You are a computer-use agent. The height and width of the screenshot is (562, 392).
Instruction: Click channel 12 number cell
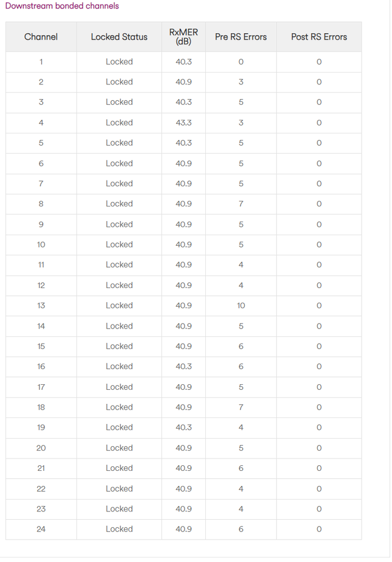(x=41, y=285)
